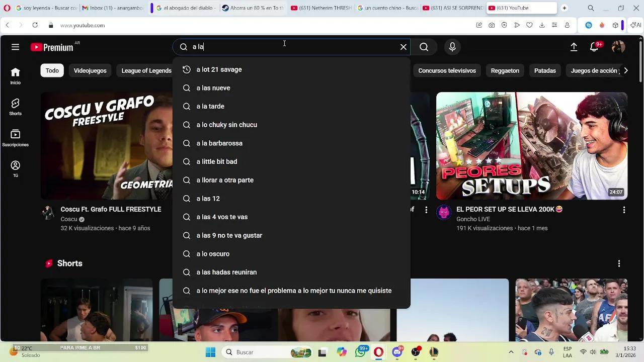
Task: Choose suggestion 'a lo mejor ese no fue el problema'
Action: pyautogui.click(x=291, y=291)
